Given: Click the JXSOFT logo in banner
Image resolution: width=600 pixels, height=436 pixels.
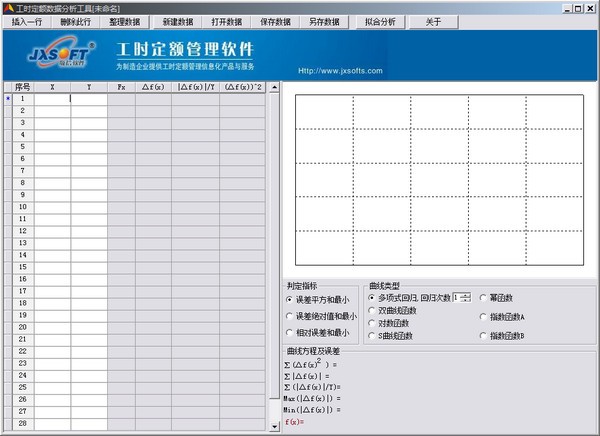Looking at the screenshot, I should 60,54.
